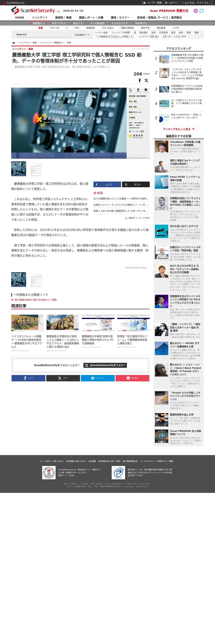Go to HOME menu

[x=20, y=18]
